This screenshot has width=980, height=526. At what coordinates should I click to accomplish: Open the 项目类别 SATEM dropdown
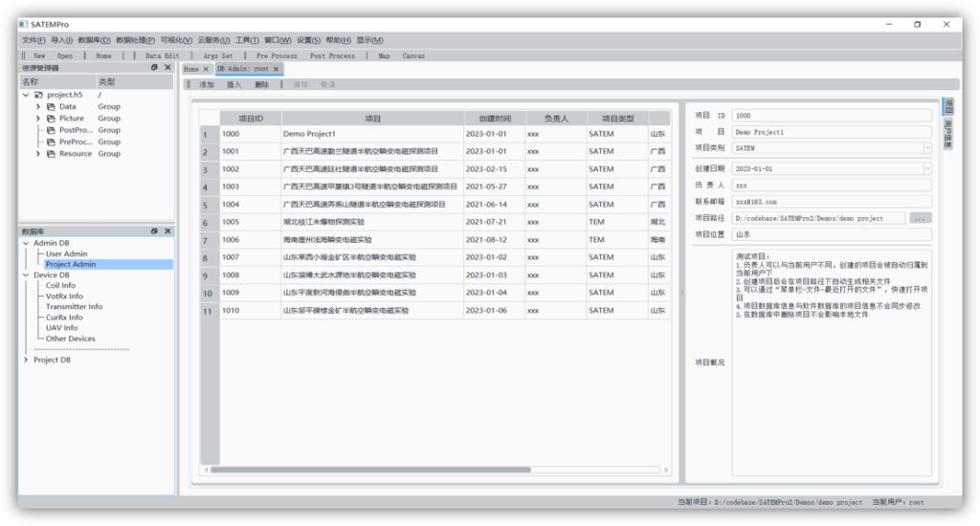click(927, 148)
